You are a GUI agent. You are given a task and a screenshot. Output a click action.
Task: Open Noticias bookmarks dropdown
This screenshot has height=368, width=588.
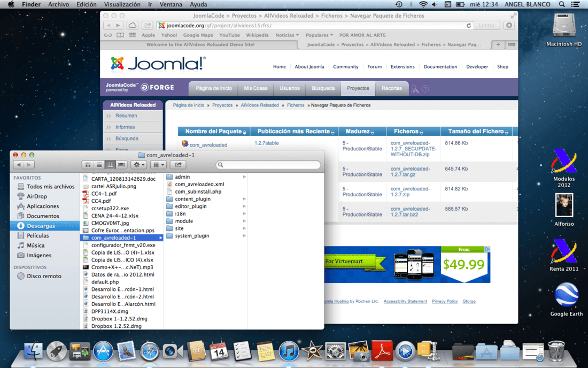pyautogui.click(x=287, y=35)
